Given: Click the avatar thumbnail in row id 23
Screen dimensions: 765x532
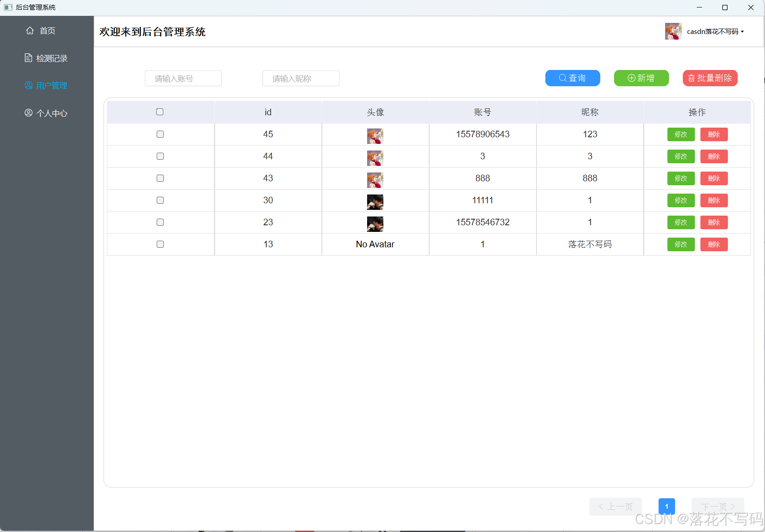Looking at the screenshot, I should coord(375,224).
